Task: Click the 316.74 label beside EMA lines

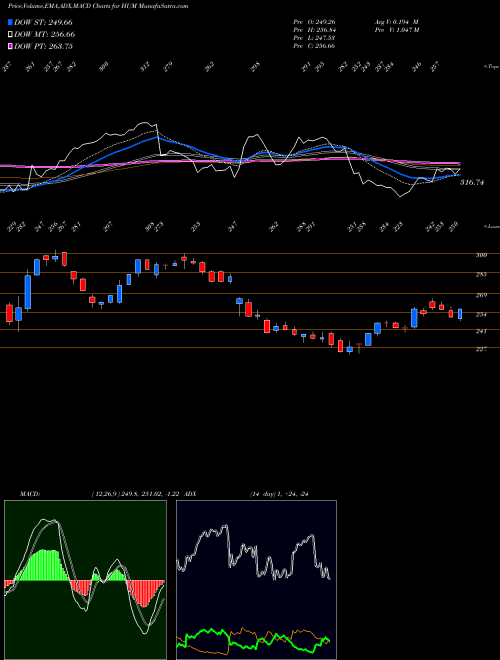Action: point(472,182)
